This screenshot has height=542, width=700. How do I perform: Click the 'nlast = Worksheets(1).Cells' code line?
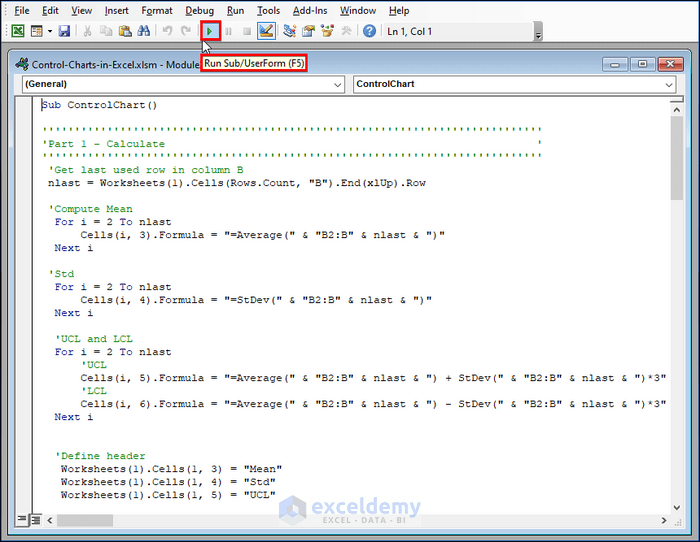click(237, 183)
